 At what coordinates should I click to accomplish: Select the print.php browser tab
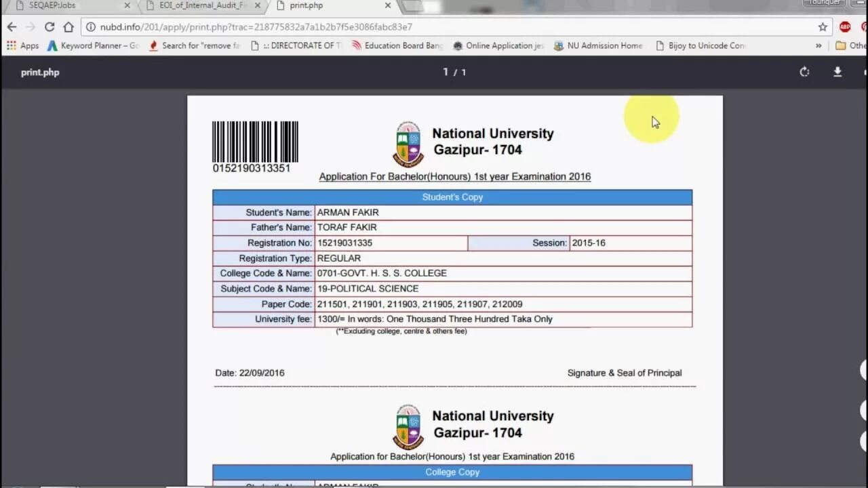[332, 5]
